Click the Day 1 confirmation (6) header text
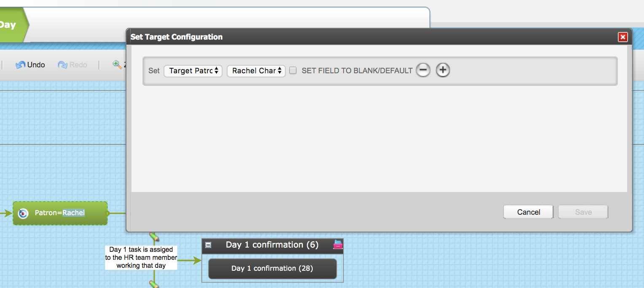The image size is (644, 288). pyautogui.click(x=272, y=245)
